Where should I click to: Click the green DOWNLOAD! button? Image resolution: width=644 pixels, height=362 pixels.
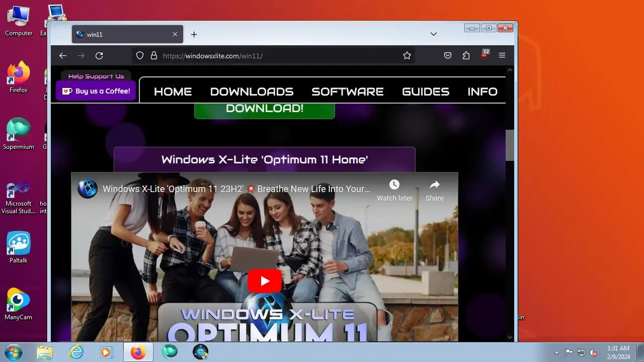click(265, 110)
